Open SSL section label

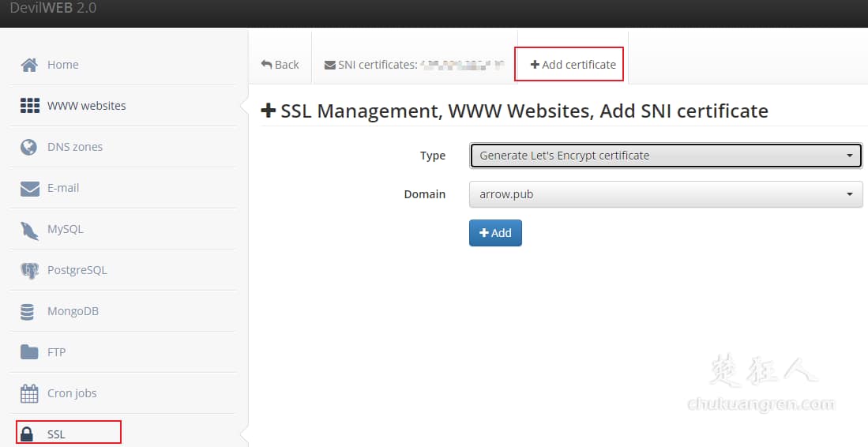(56, 434)
